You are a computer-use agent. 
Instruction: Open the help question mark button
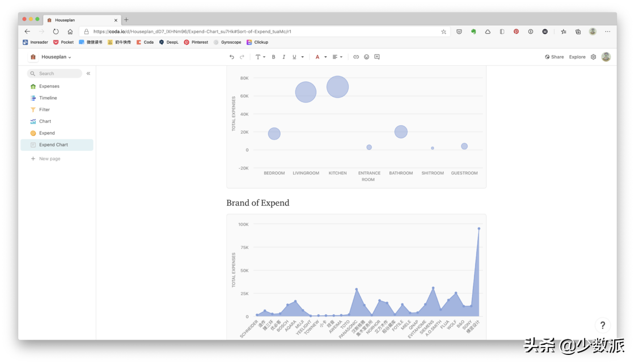(603, 325)
